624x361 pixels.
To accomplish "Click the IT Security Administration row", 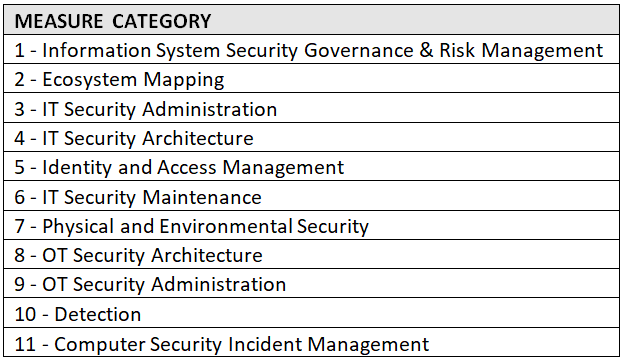I will [x=312, y=108].
